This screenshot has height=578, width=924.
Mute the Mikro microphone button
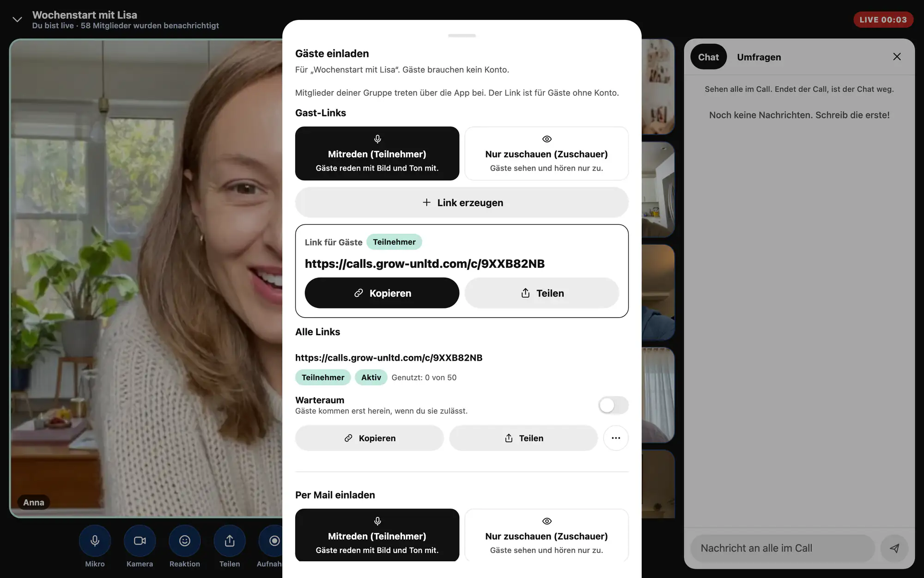[95, 541]
